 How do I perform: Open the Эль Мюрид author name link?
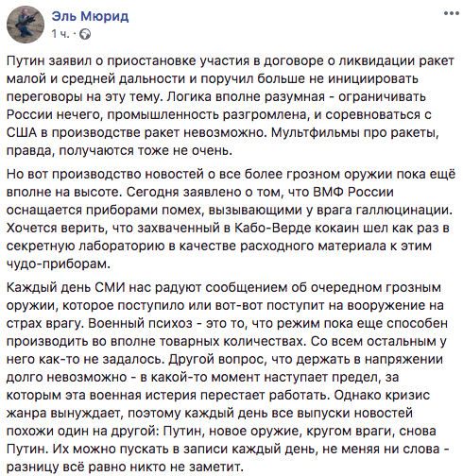[90, 16]
